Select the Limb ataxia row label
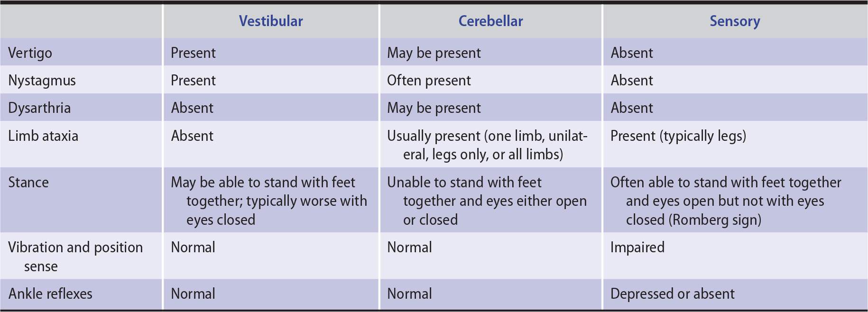 click(x=43, y=136)
